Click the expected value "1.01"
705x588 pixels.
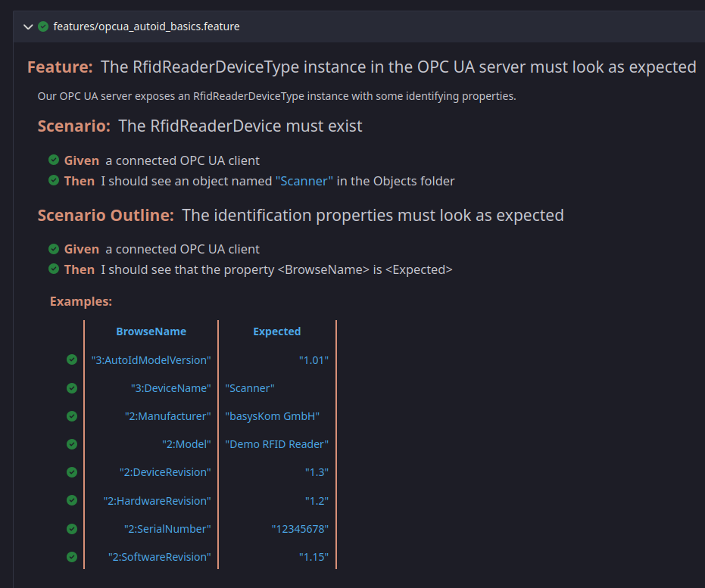pyautogui.click(x=314, y=360)
